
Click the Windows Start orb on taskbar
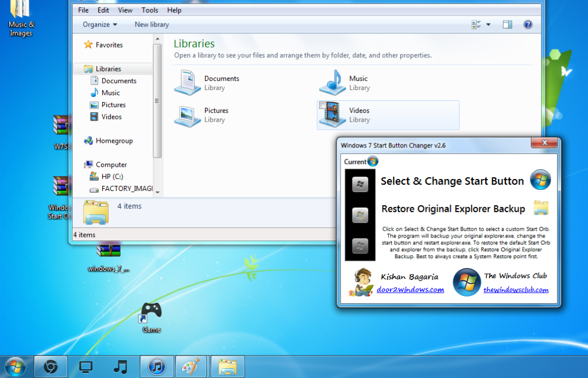(16, 367)
